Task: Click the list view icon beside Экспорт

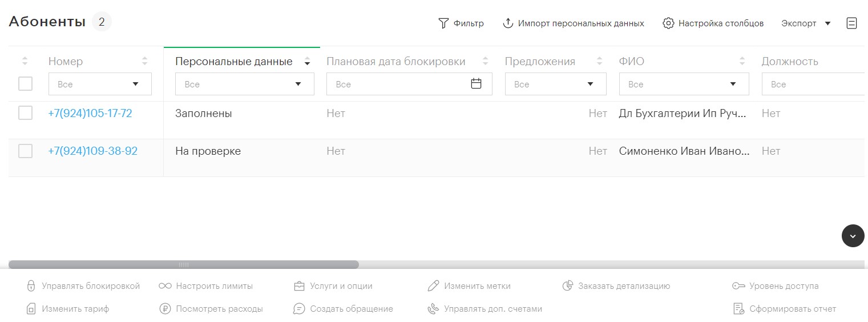Action: tap(851, 23)
